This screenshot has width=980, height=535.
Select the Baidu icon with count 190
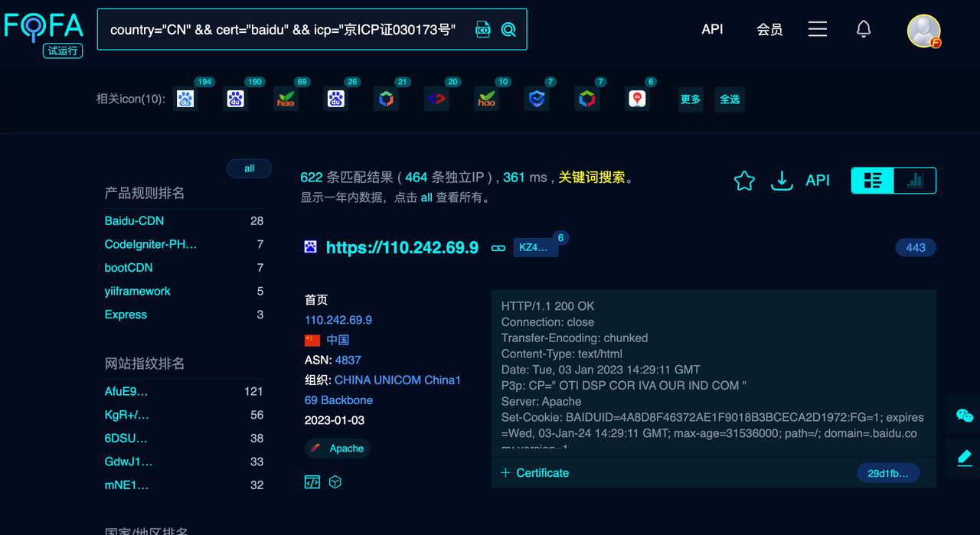[x=236, y=99]
